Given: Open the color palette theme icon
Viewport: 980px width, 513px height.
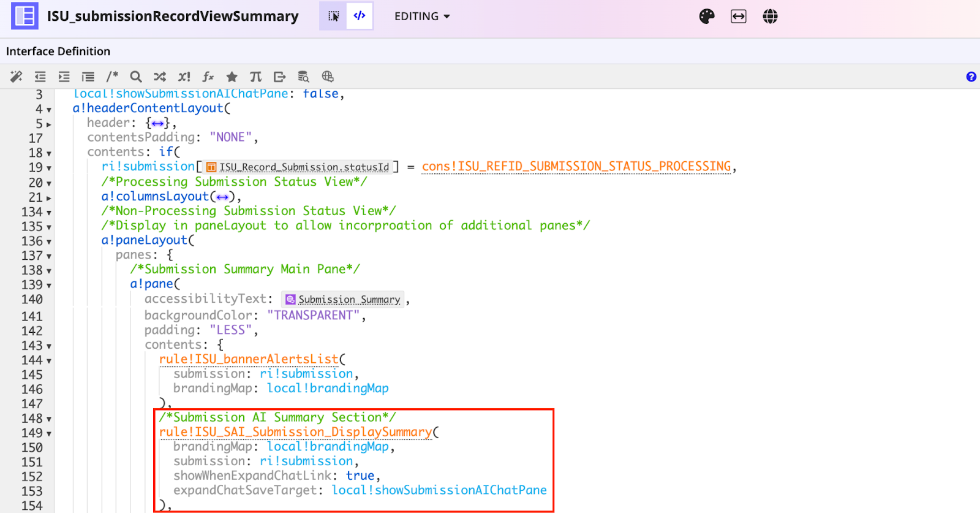Looking at the screenshot, I should click(707, 17).
